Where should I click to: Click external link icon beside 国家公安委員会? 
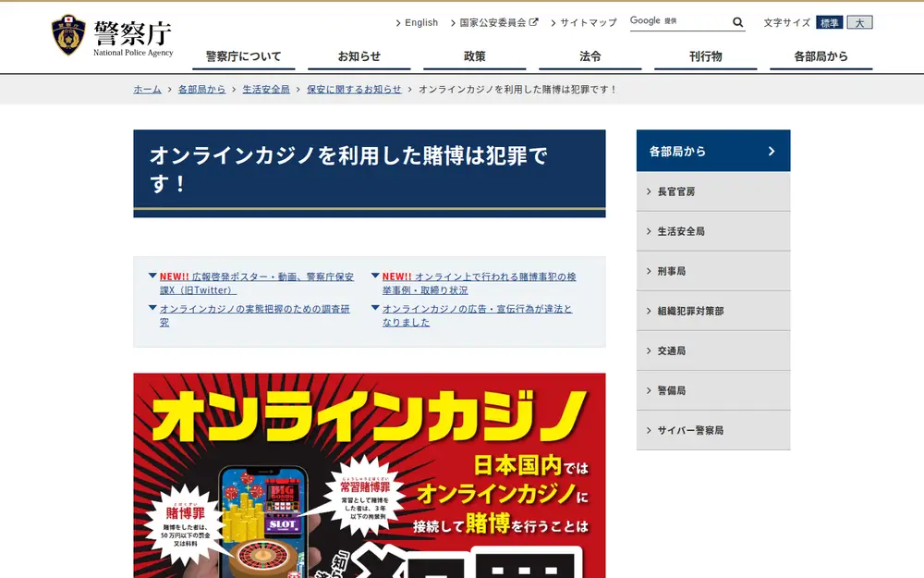(533, 22)
